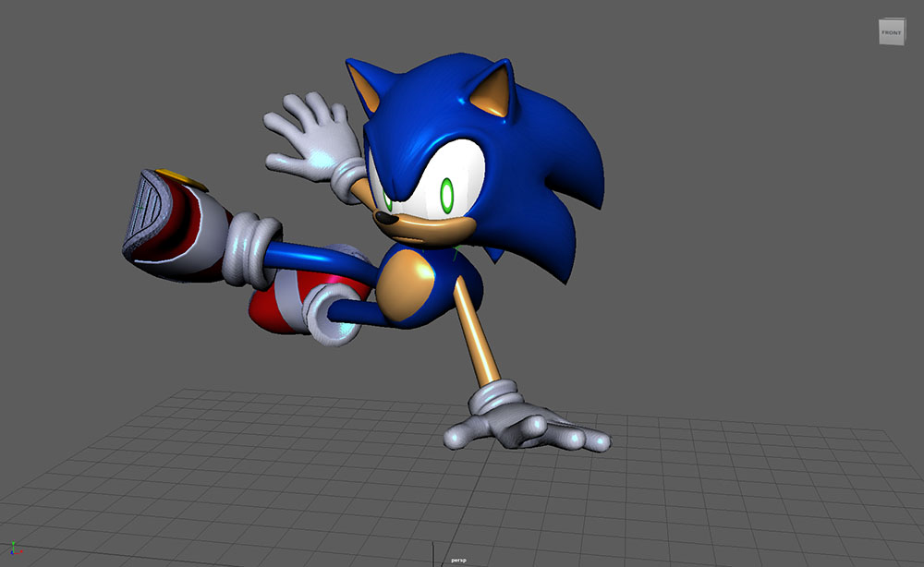The height and width of the screenshot is (567, 924).
Task: Select the tan belly patch on the torso
Action: click(x=405, y=283)
